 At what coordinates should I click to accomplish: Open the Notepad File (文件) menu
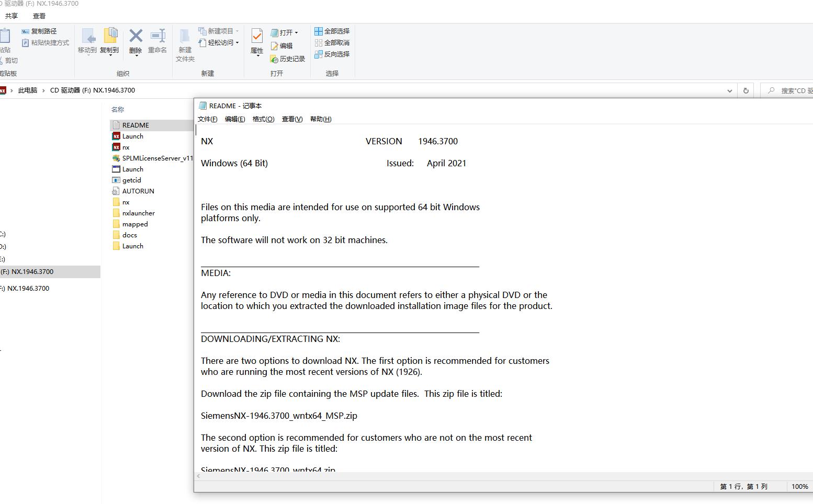[x=208, y=119]
